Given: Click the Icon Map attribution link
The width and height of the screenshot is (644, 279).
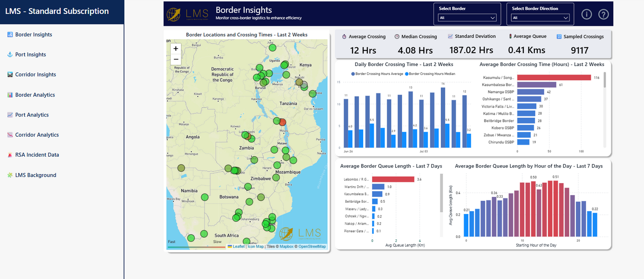Looking at the screenshot, I should [x=256, y=246].
